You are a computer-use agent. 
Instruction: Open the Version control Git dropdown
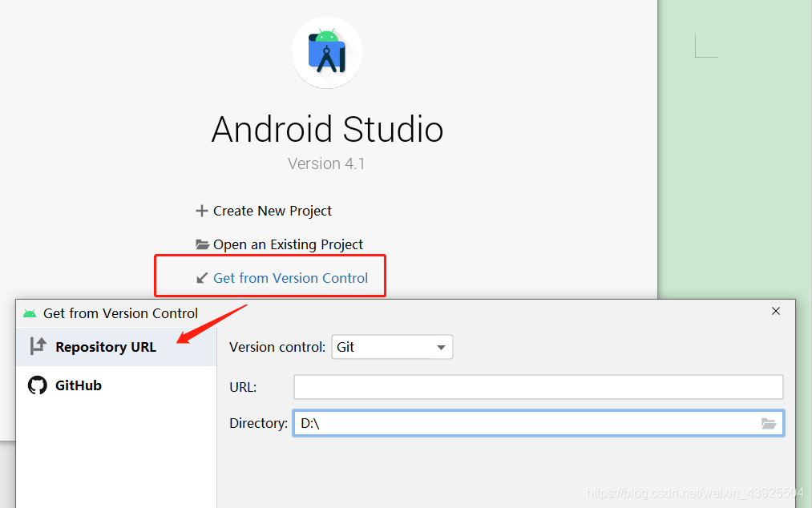tap(392, 347)
